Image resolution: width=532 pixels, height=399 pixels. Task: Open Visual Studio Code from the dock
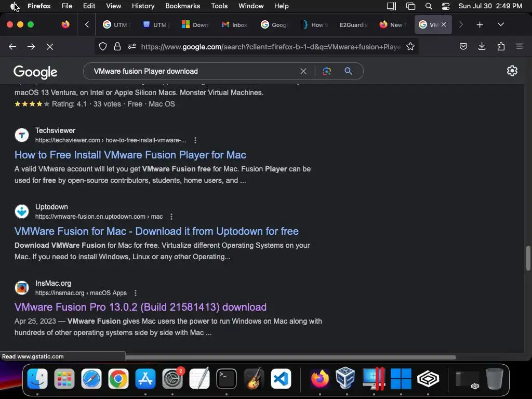point(281,379)
